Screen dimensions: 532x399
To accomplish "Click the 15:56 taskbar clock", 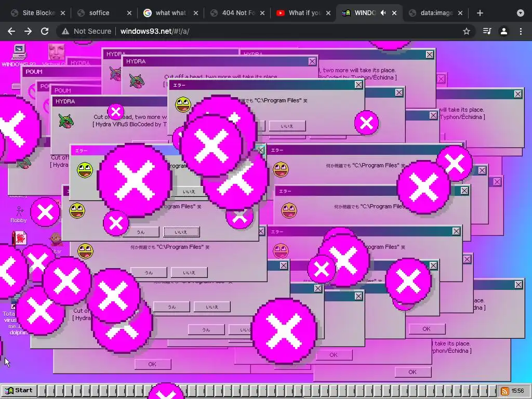I will [x=517, y=391].
